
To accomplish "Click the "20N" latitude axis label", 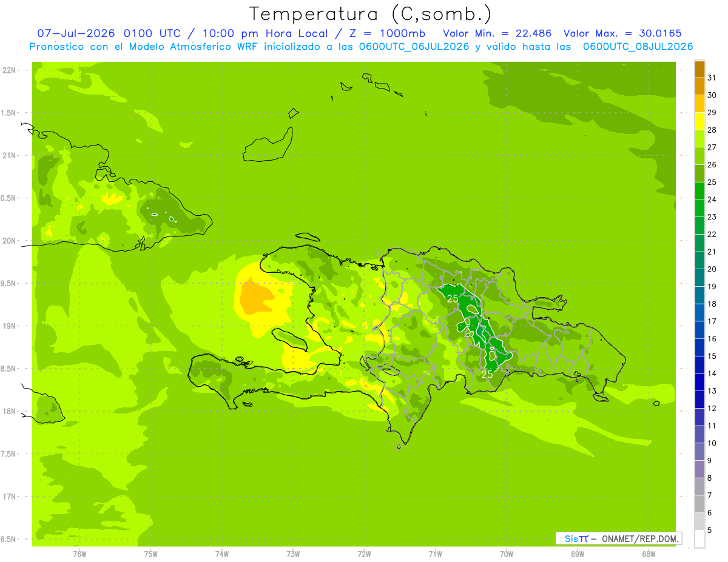I will coord(9,241).
